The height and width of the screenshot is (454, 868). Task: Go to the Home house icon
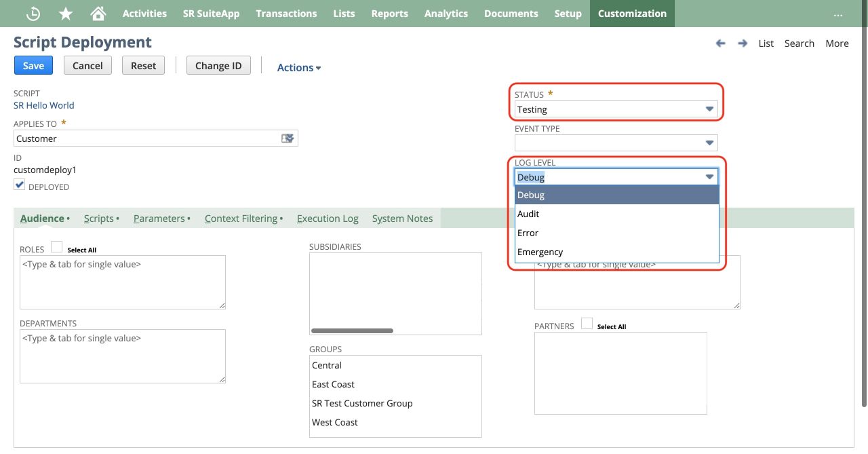point(98,14)
